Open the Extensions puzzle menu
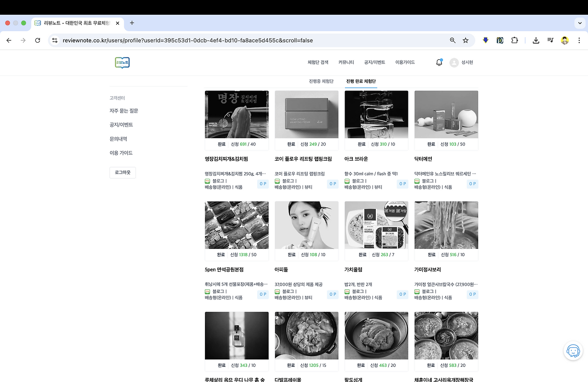The image size is (588, 382). click(x=514, y=40)
